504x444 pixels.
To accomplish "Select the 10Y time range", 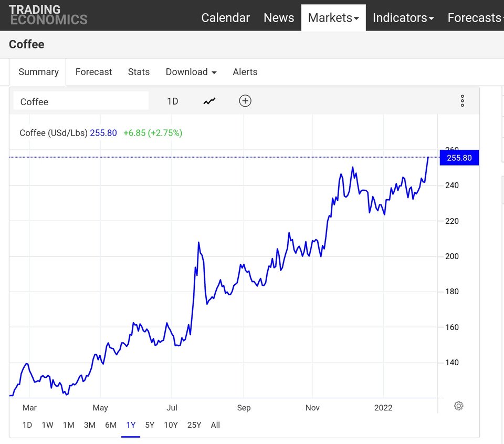I will click(171, 425).
